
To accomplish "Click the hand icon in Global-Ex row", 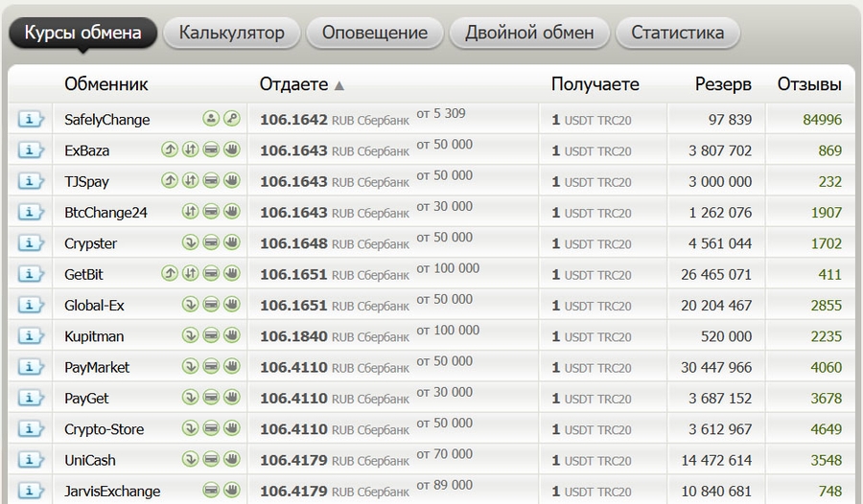I will tap(231, 305).
